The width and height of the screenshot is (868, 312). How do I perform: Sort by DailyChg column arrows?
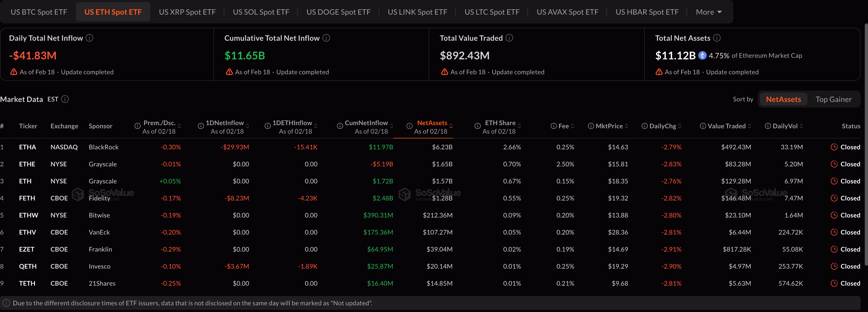tap(680, 126)
